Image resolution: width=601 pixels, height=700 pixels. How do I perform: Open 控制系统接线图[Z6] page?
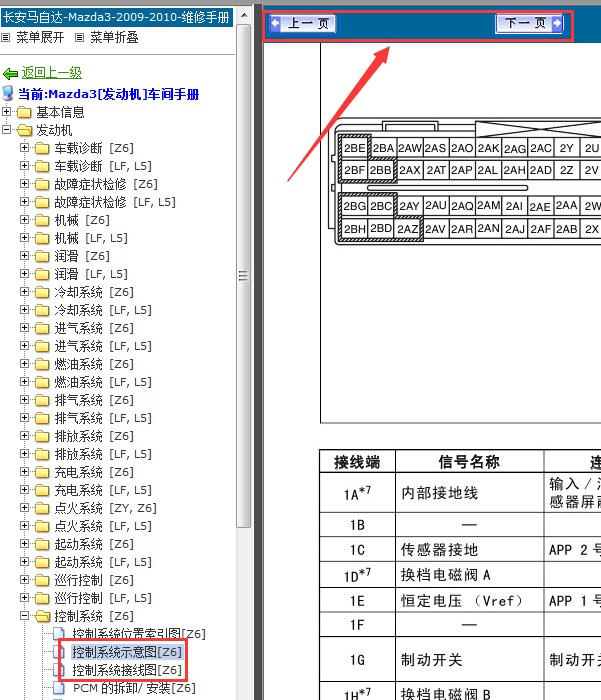(127, 670)
